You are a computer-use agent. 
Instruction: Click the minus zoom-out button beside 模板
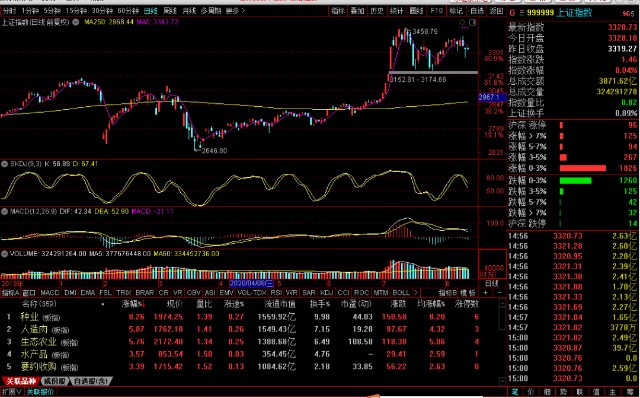click(499, 293)
